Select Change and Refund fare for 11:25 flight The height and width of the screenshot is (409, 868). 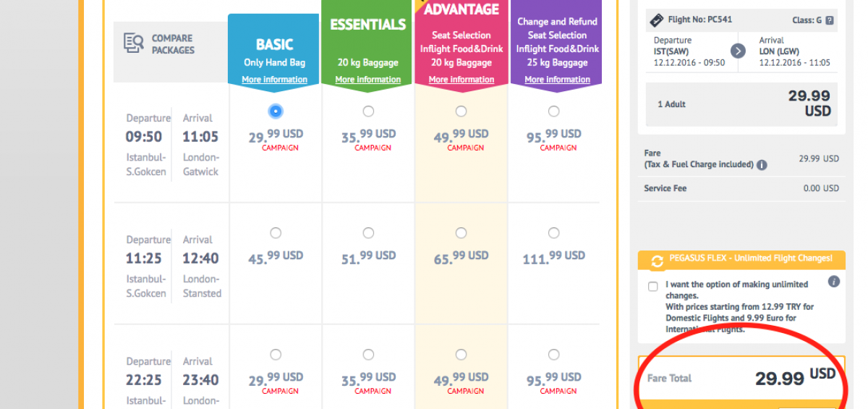[x=553, y=233]
